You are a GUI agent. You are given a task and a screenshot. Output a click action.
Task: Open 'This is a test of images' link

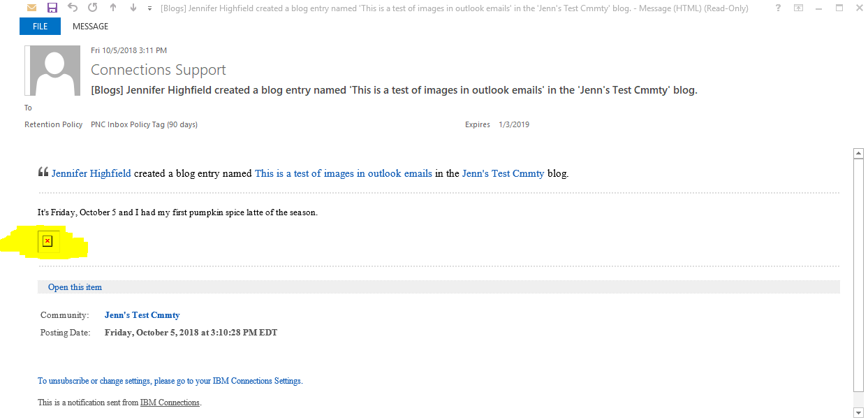343,173
